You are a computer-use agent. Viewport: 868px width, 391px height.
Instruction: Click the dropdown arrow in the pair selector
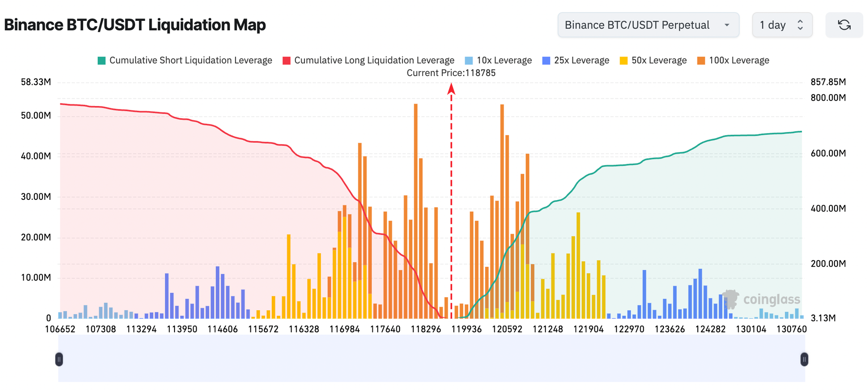727,25
